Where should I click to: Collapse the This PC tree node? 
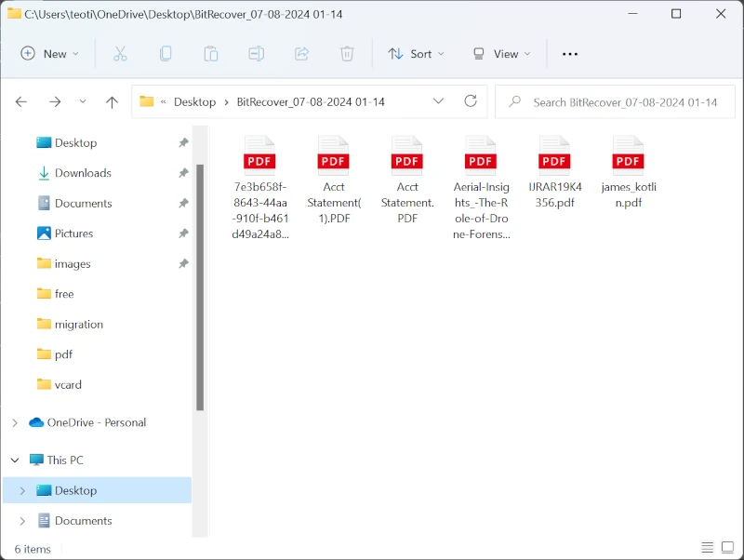click(14, 460)
